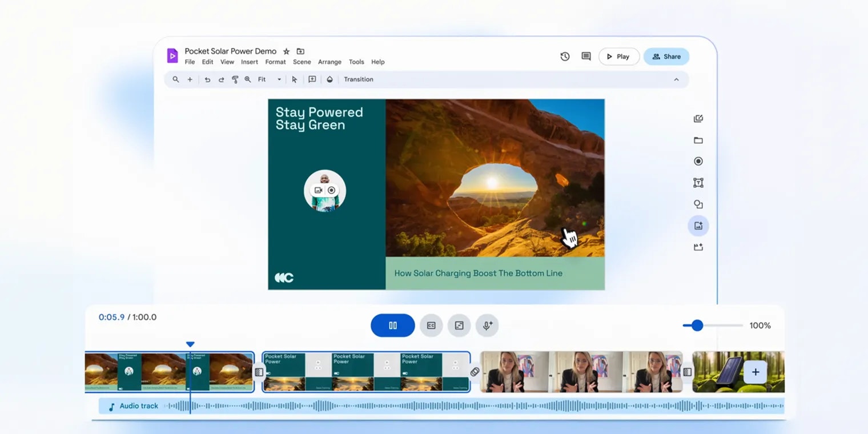
Task: Open the record panel in right sidebar
Action: (x=698, y=162)
